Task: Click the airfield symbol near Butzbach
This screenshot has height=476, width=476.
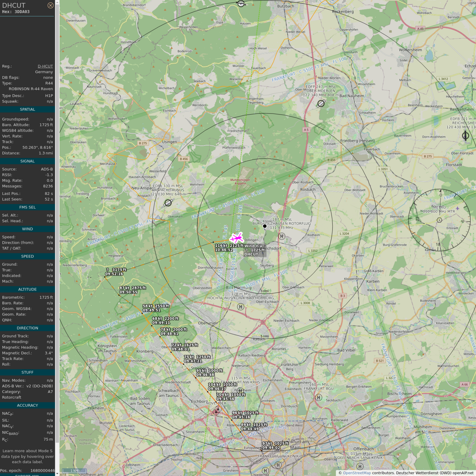Action: pyautogui.click(x=241, y=4)
